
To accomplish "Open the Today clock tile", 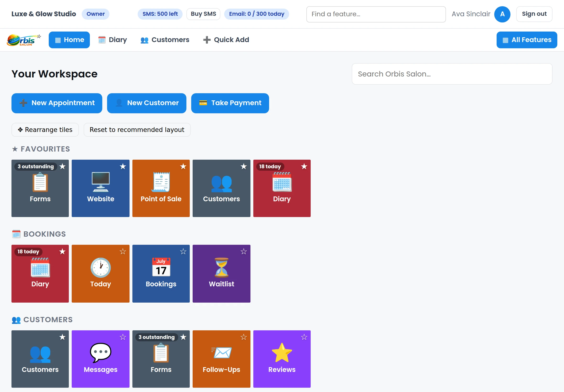I will [100, 273].
